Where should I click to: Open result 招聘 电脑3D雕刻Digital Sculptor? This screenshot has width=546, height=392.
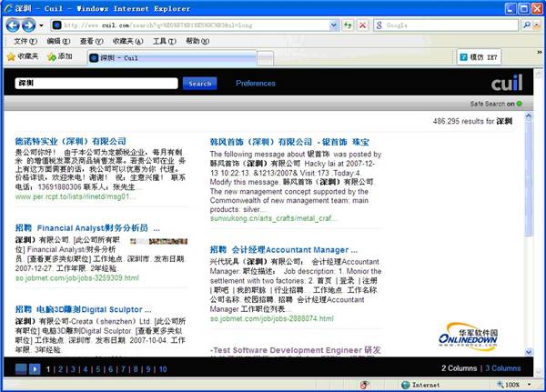tap(83, 309)
